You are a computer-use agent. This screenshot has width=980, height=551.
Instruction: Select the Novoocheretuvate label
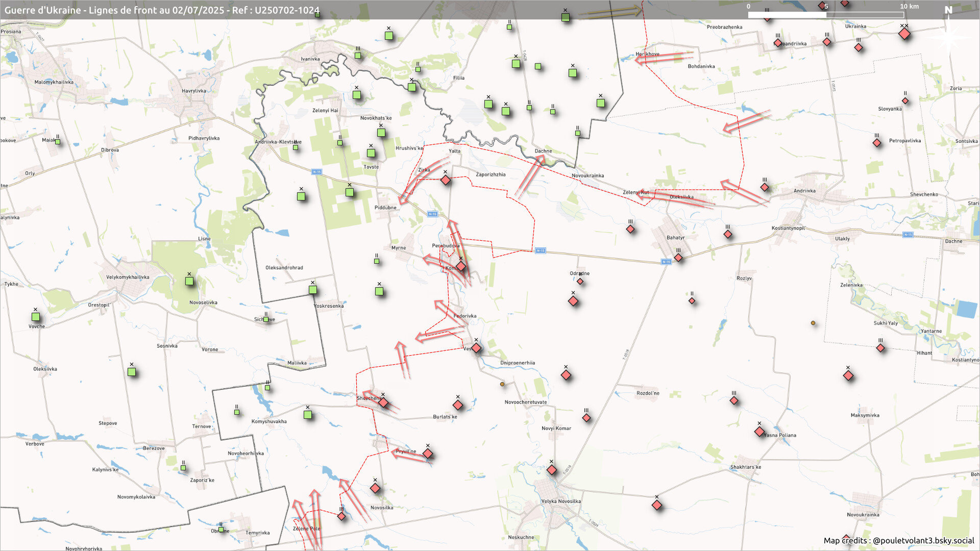coord(526,403)
